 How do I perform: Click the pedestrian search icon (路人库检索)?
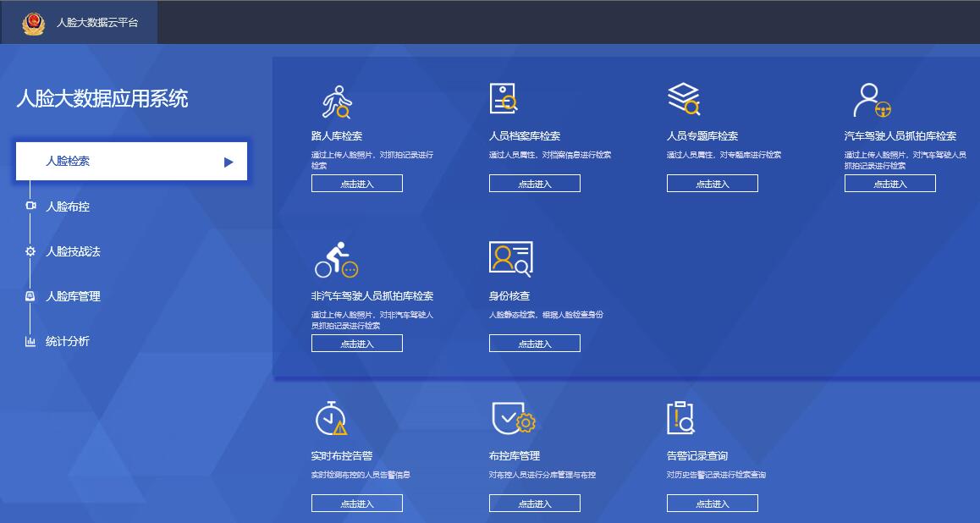point(336,102)
